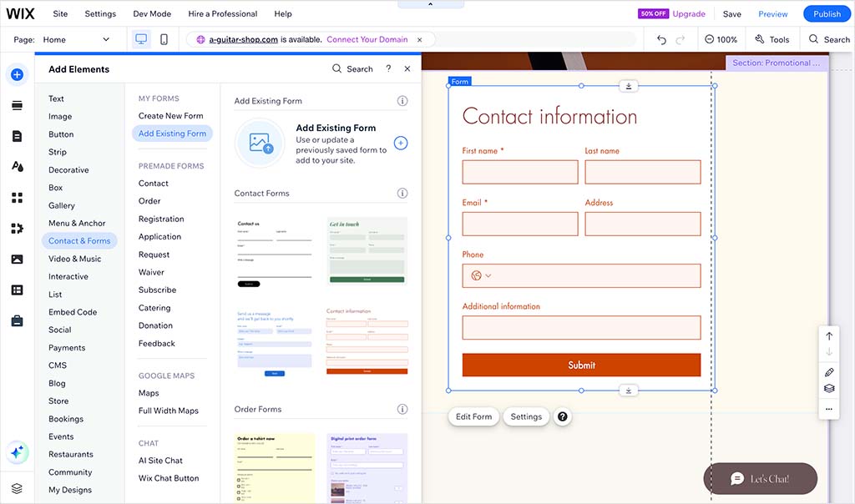Click the Undo arrow in top toolbar
855x504 pixels.
coord(661,39)
